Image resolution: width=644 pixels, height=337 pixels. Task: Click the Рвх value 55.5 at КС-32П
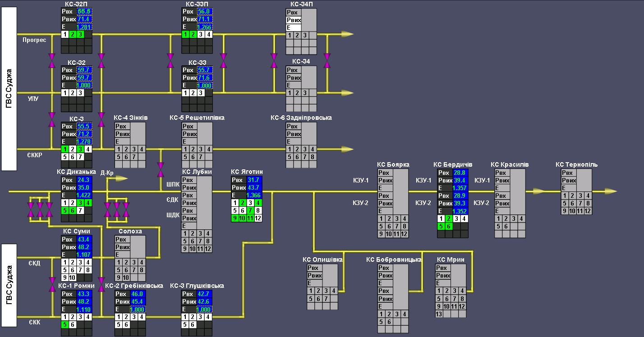(84, 11)
